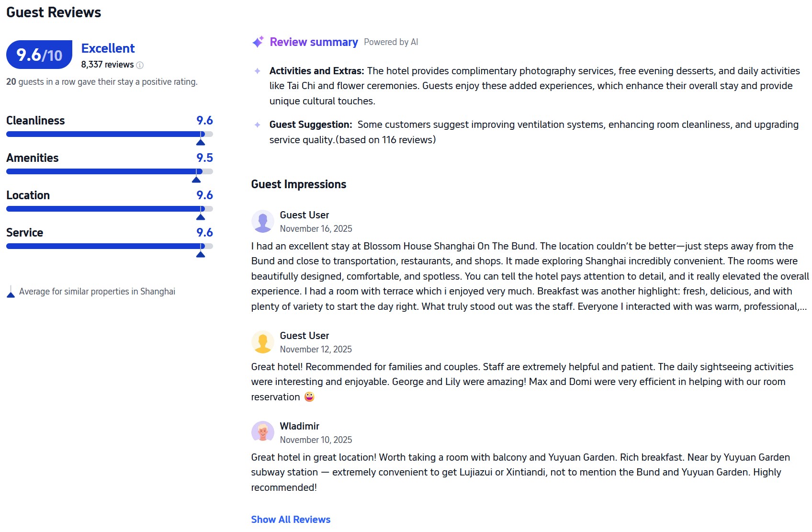812x532 pixels.
Task: Click the average marker legend icon
Action: [x=11, y=292]
